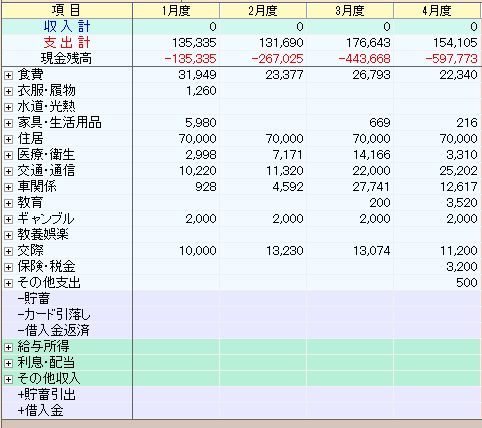Expand the 交通・通信 category

8,171
